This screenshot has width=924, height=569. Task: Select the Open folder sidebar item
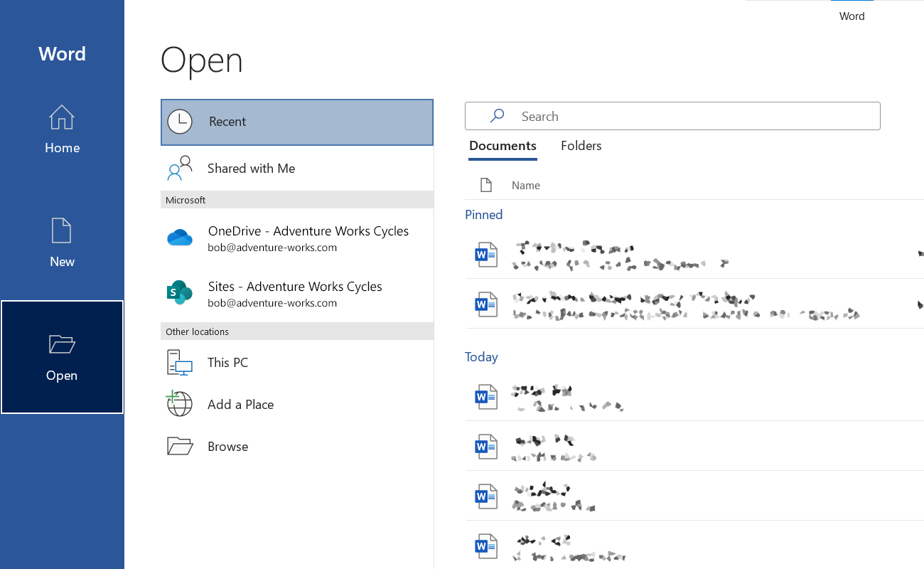[x=62, y=357]
